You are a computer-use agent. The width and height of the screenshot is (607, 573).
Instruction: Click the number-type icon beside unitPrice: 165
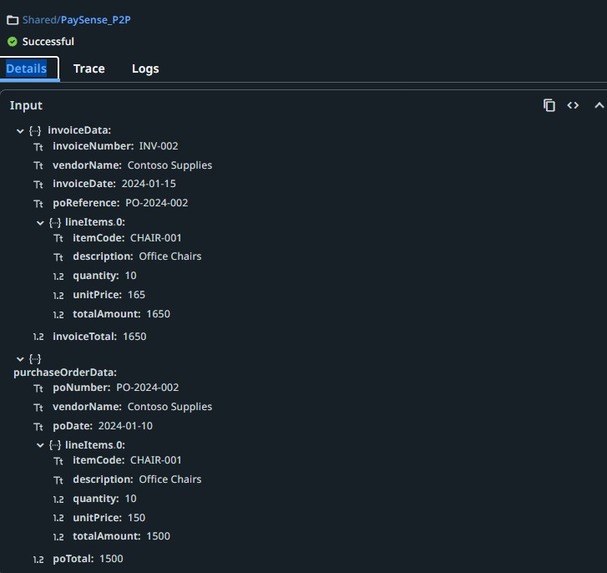click(58, 295)
